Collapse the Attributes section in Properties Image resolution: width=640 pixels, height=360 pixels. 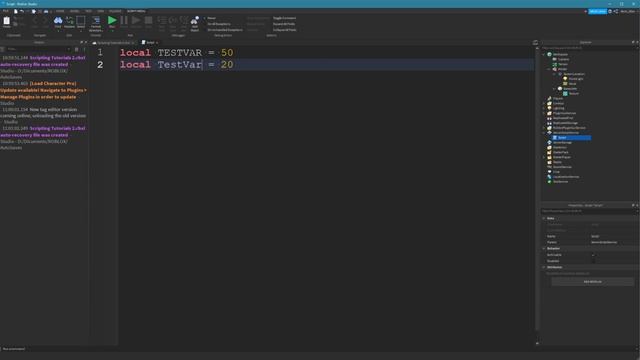pyautogui.click(x=544, y=267)
